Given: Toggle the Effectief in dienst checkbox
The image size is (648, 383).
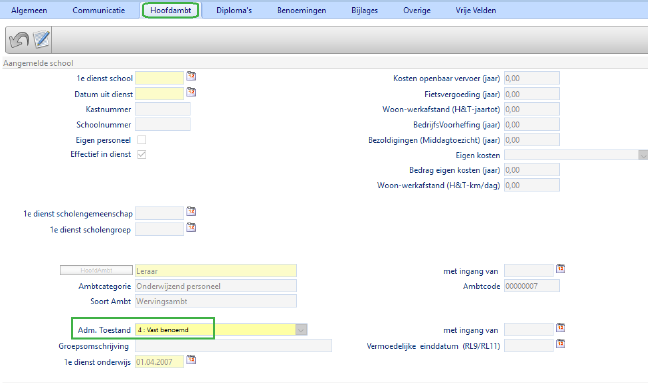Looking at the screenshot, I should (x=141, y=154).
